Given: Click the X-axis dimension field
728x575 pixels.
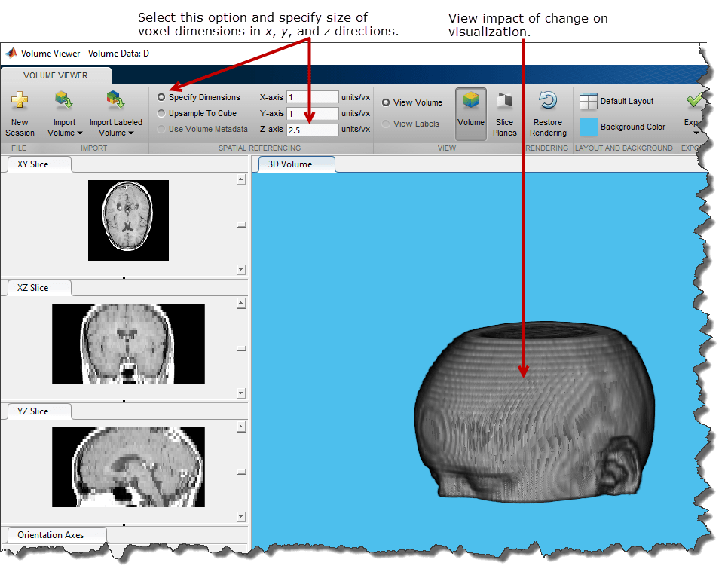Looking at the screenshot, I should pos(313,97).
